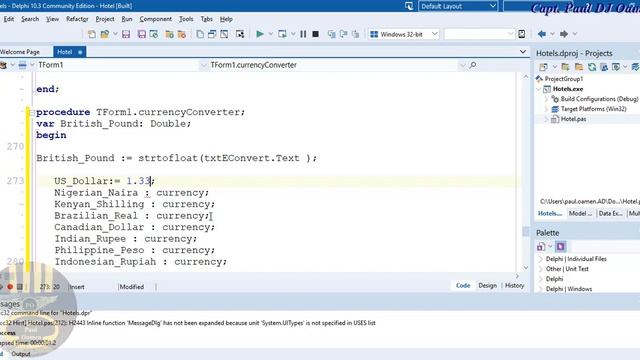640x360 pixels.
Task: Expand Build Configurations (Debug) node
Action: tap(546, 99)
